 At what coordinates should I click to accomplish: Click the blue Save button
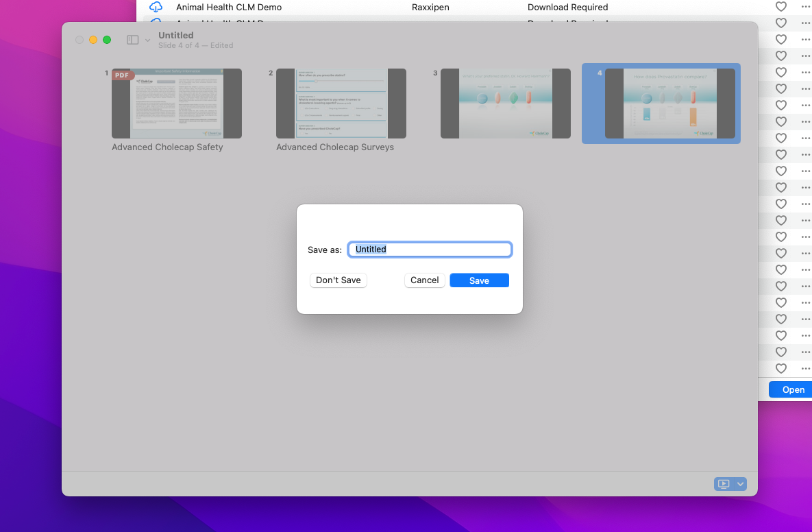click(x=479, y=280)
